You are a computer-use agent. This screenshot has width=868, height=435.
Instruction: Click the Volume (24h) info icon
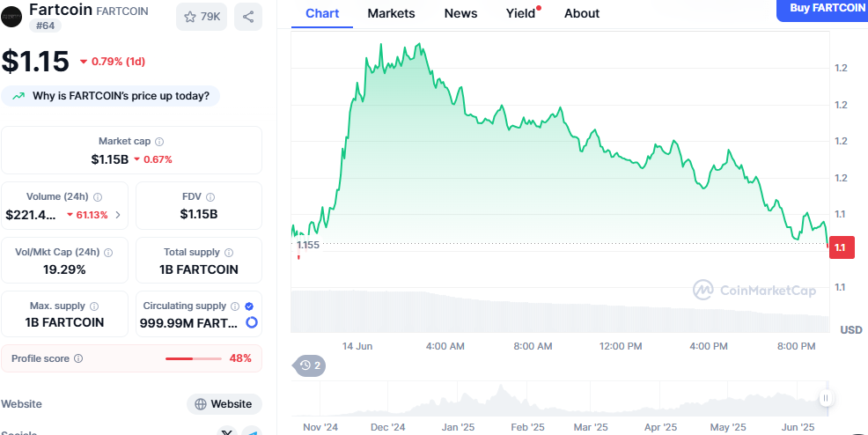click(x=98, y=197)
